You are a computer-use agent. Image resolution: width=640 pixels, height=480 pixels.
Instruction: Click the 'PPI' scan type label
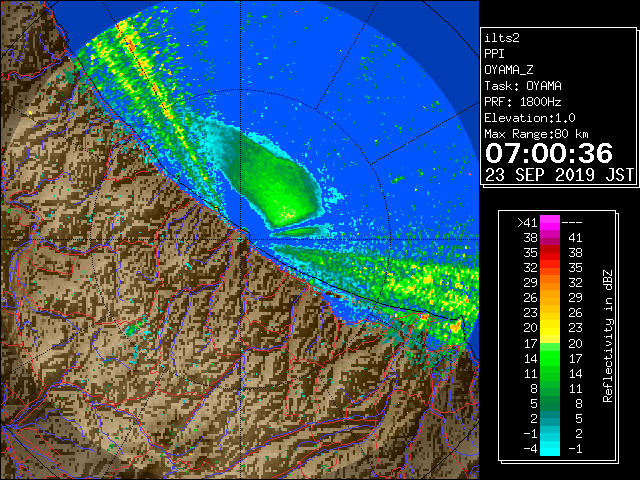(x=494, y=54)
